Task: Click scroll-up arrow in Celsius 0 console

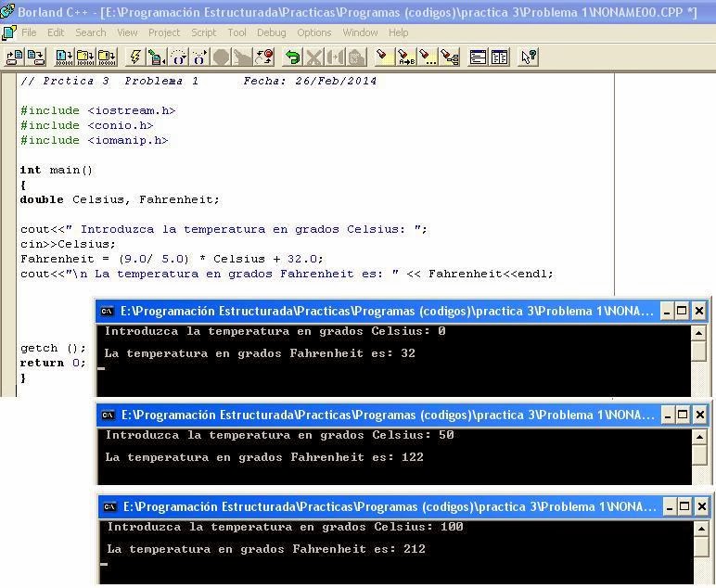Action: tap(698, 333)
